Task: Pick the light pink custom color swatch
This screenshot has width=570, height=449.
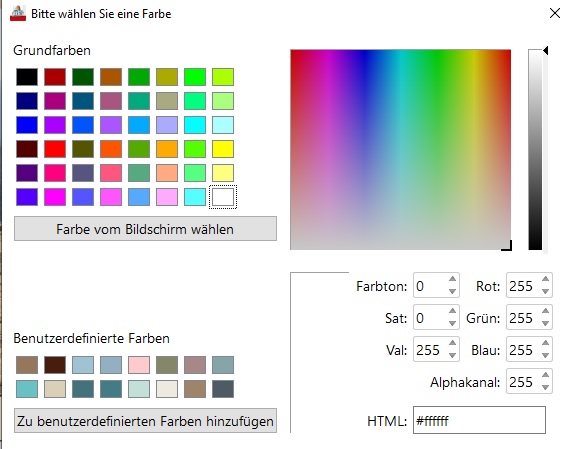Action: click(x=139, y=365)
